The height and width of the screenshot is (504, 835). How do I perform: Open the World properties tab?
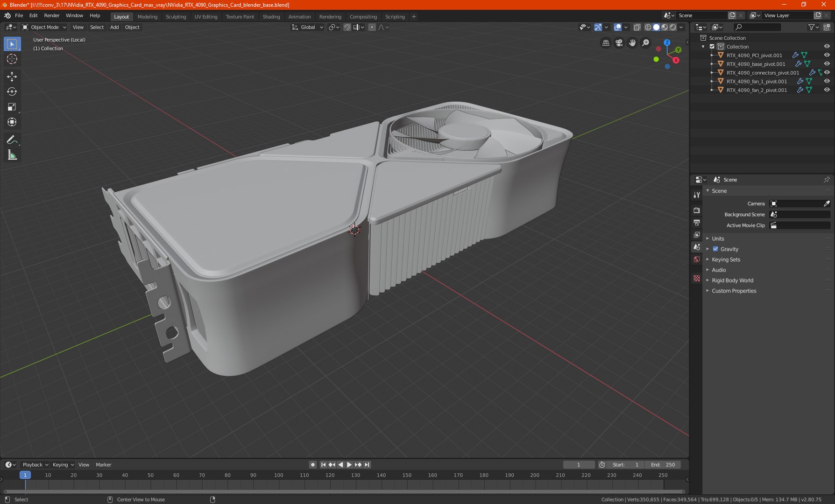[697, 259]
